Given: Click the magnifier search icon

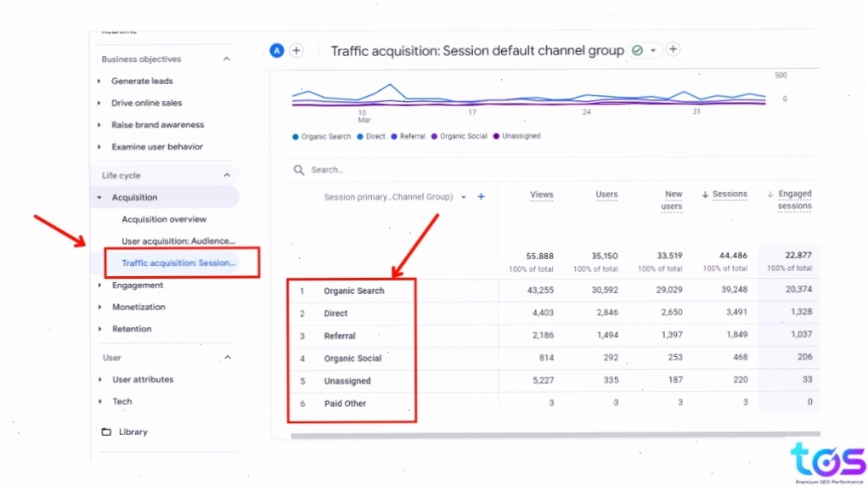Looking at the screenshot, I should pyautogui.click(x=299, y=170).
